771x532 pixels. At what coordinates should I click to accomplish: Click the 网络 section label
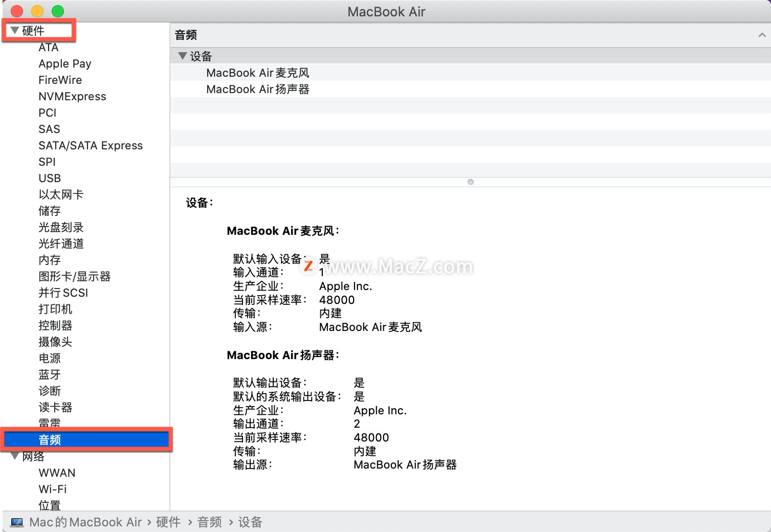(x=33, y=456)
